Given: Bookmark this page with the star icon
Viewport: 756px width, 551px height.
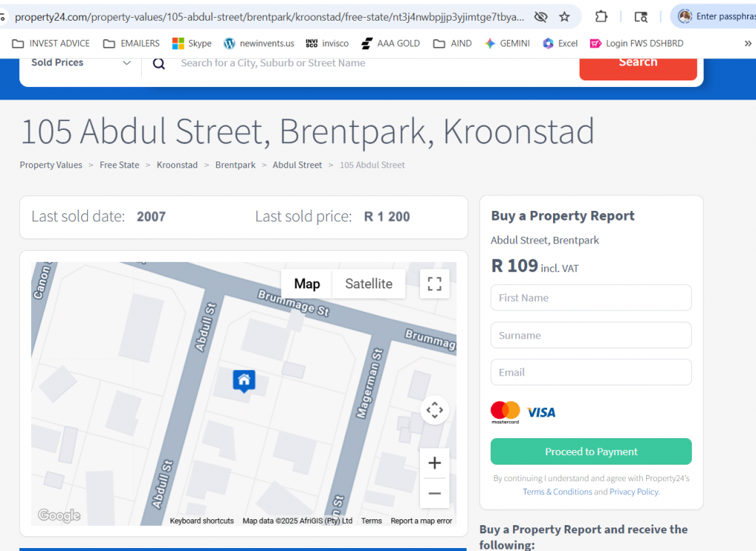Looking at the screenshot, I should pyautogui.click(x=564, y=16).
